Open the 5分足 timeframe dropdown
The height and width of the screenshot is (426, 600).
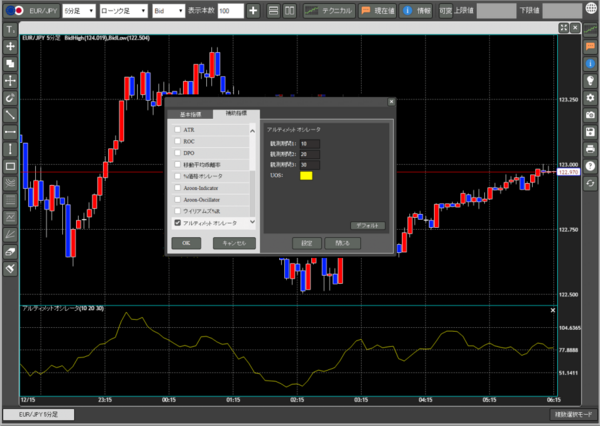(79, 11)
